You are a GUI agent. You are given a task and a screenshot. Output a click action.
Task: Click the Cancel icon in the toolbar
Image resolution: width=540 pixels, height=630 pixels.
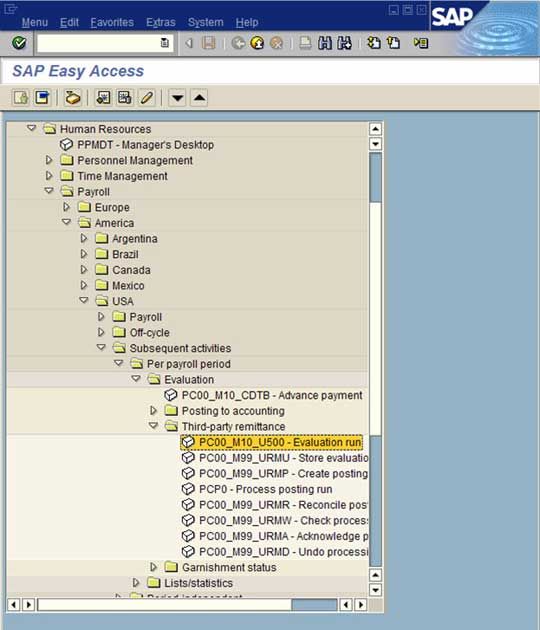pos(276,43)
